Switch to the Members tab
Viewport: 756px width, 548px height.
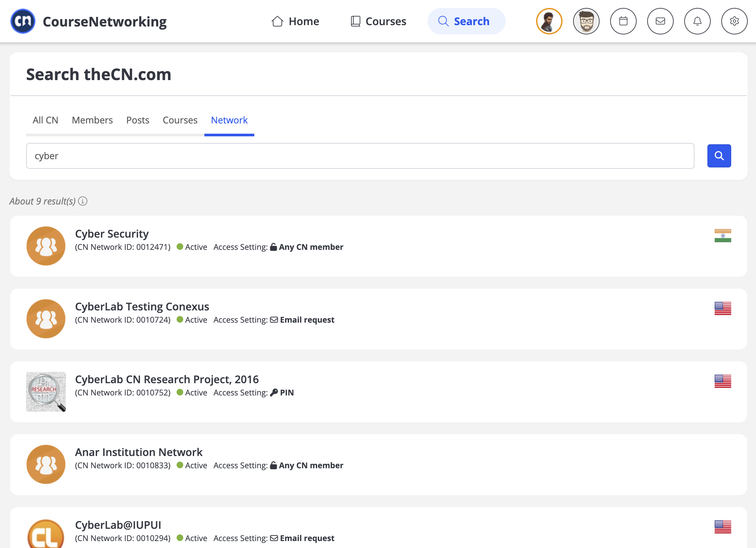pyautogui.click(x=92, y=120)
